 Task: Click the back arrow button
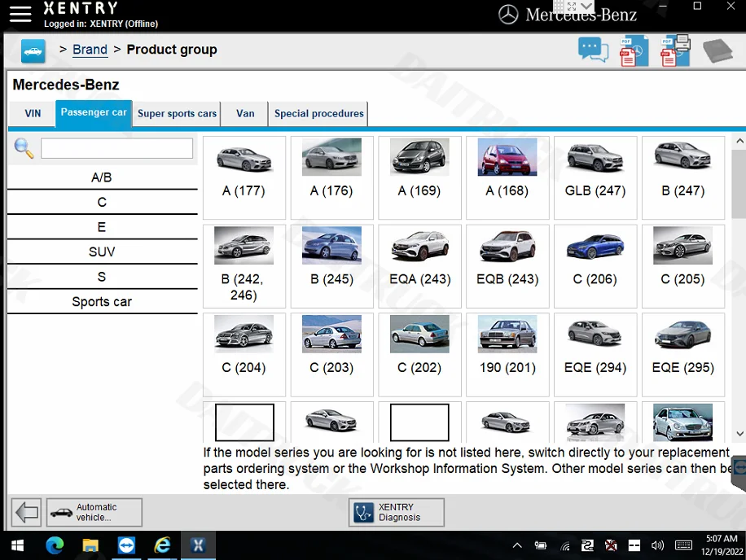pos(26,512)
